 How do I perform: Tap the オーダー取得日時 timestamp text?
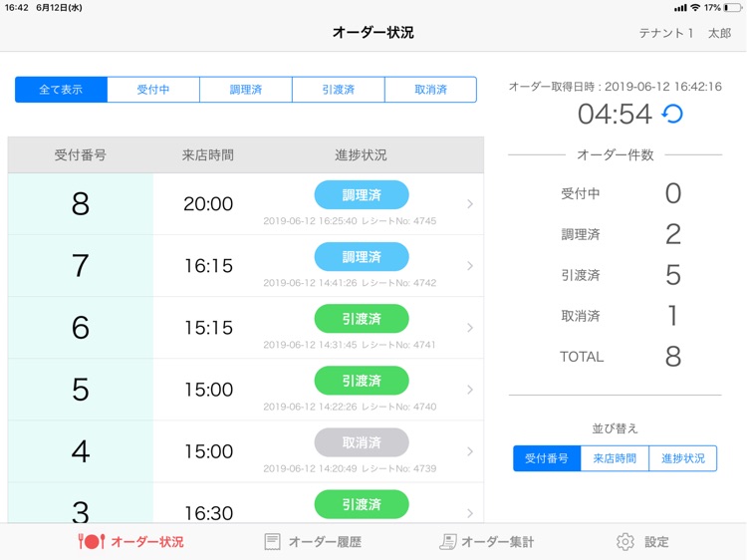tap(616, 87)
